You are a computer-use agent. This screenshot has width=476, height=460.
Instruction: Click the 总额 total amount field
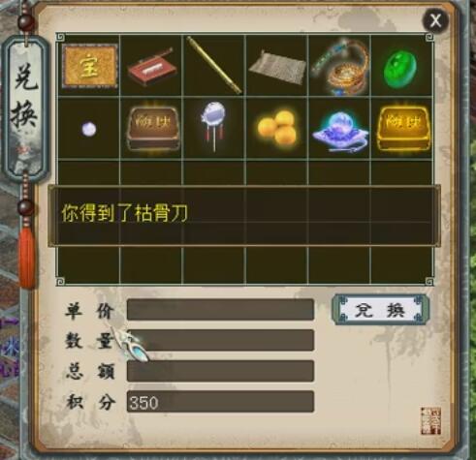(x=220, y=371)
